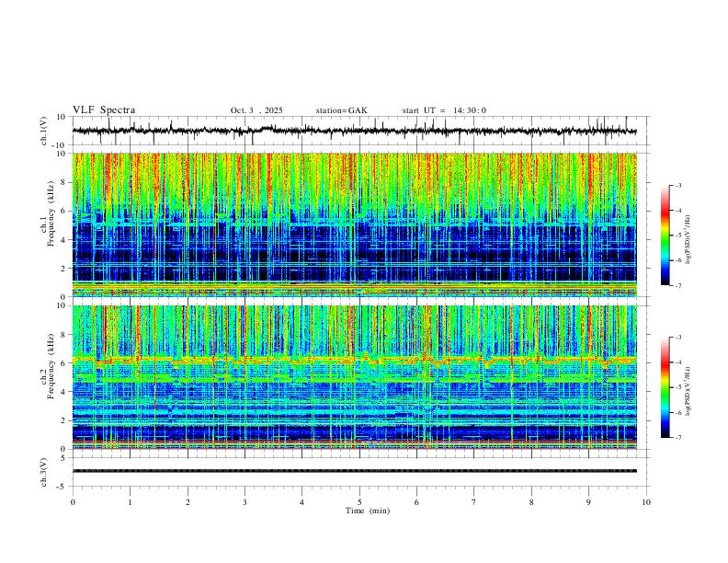Click the 'start UT = 14:30:0' label
This screenshot has height=563, width=728.
(x=444, y=110)
